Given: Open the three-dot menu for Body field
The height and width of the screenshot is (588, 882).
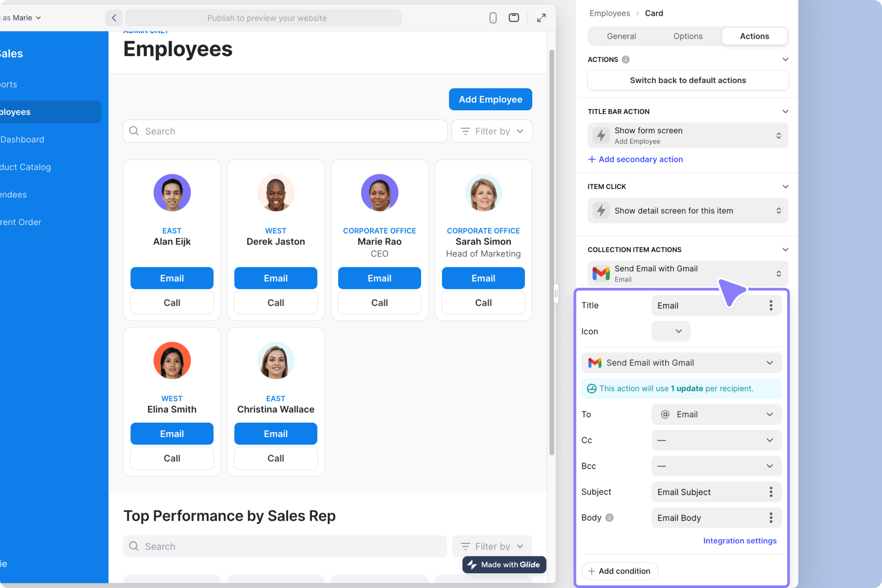Looking at the screenshot, I should point(771,518).
